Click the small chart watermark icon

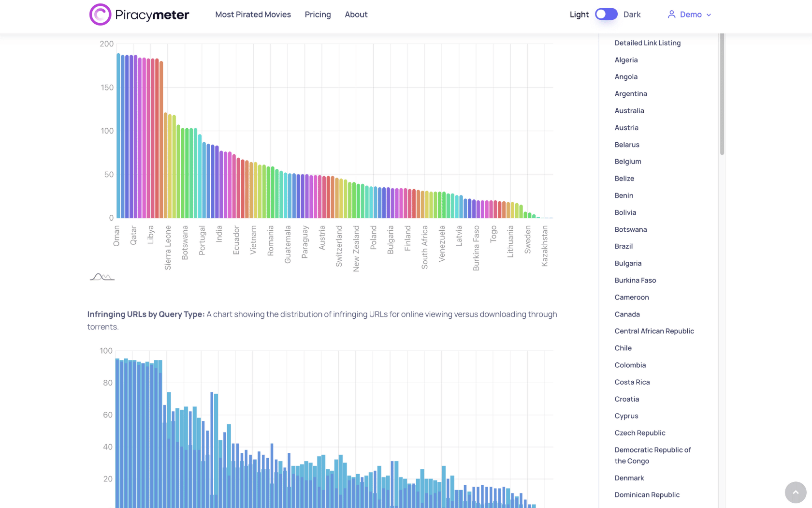[102, 277]
